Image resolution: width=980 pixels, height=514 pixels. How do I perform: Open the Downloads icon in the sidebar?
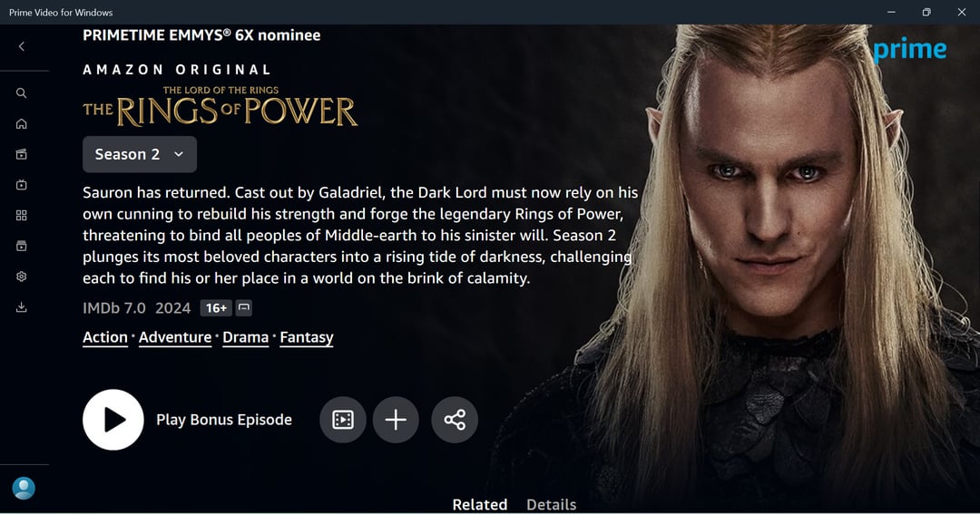[21, 307]
